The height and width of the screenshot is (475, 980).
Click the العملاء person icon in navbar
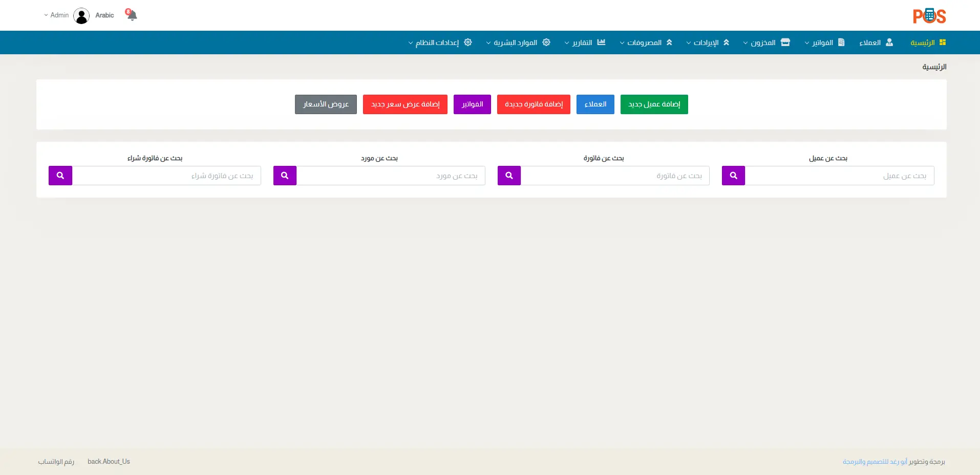889,42
